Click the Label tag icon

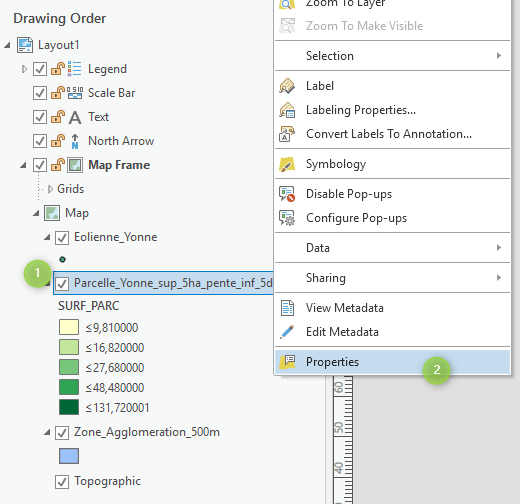(x=287, y=86)
